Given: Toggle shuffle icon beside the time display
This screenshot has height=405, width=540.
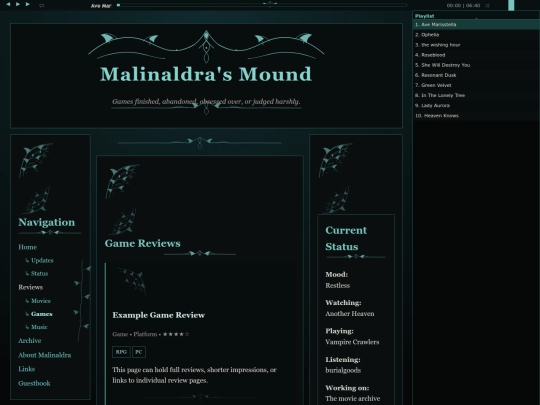Looking at the screenshot, I should tap(487, 5).
